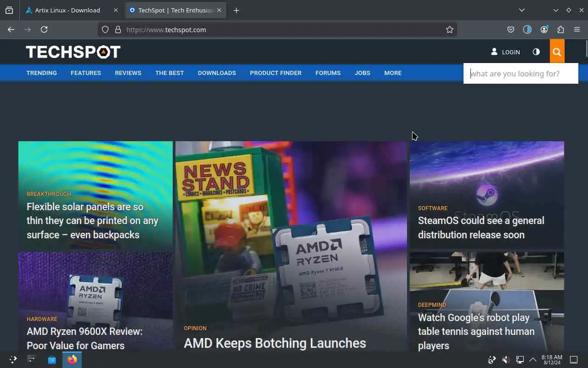
Task: Open a new browser tab
Action: point(236,10)
